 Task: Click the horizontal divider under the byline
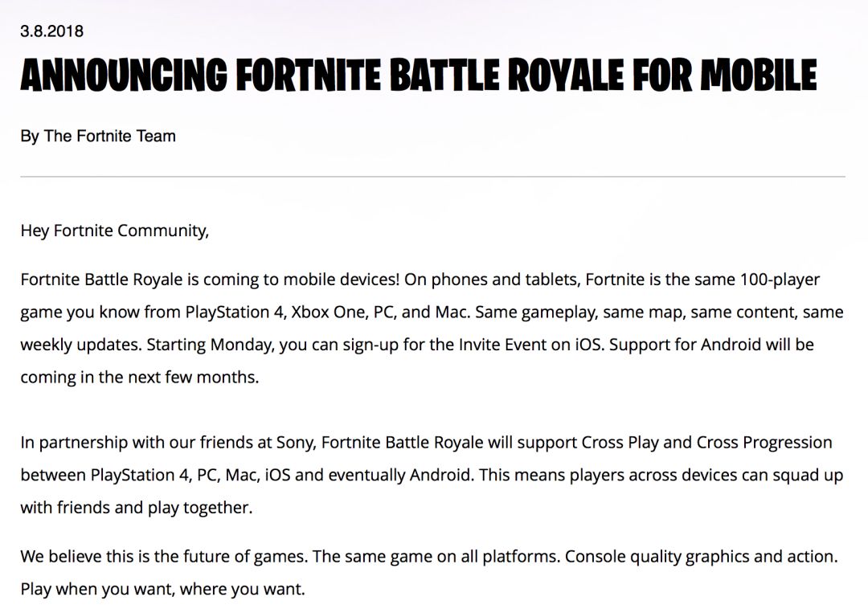tap(433, 177)
